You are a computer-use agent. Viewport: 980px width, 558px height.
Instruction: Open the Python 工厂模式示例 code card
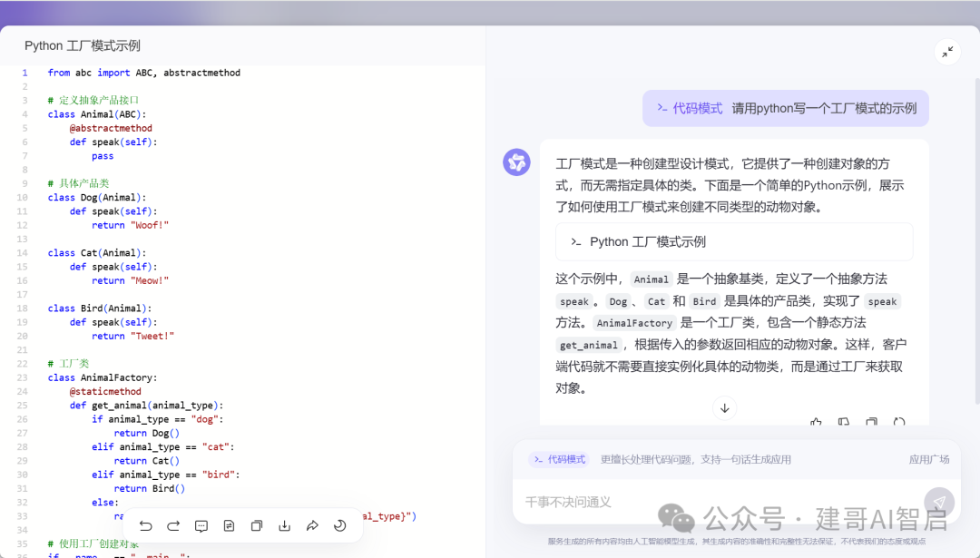(737, 241)
